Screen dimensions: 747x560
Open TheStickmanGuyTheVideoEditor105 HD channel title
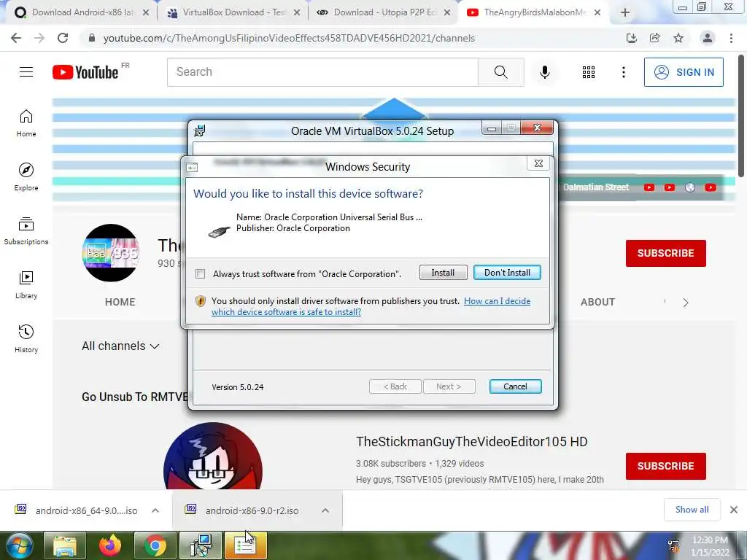click(472, 441)
